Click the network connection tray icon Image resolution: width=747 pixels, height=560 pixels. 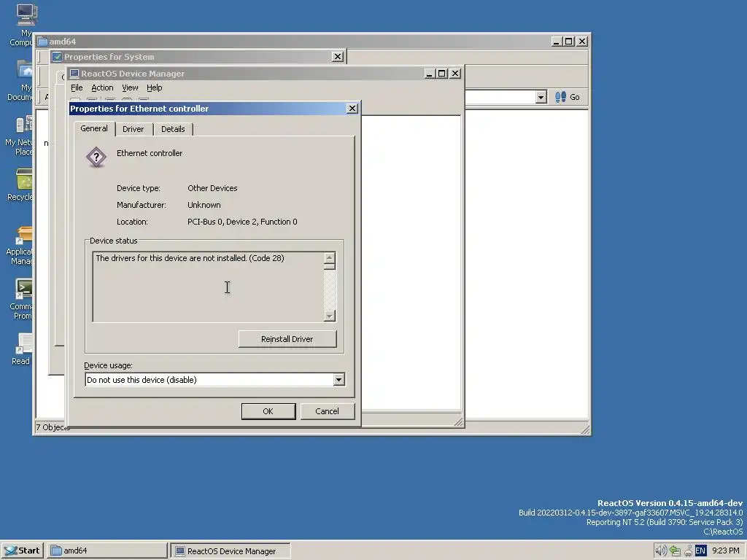[675, 551]
